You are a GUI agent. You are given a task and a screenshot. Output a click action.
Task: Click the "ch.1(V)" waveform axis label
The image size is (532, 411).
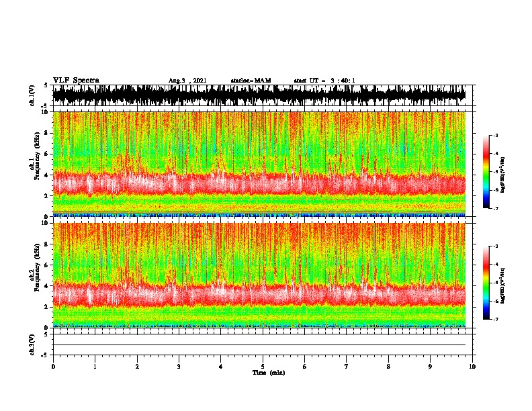(x=32, y=95)
